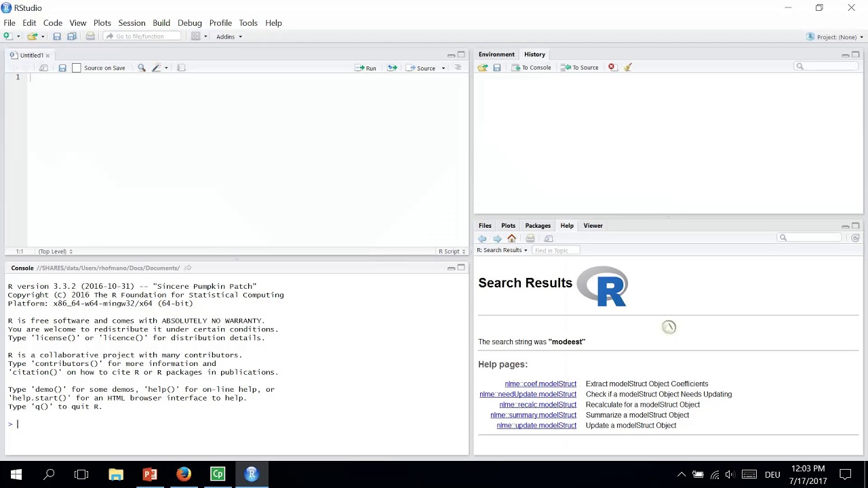Click the Run button

366,68
